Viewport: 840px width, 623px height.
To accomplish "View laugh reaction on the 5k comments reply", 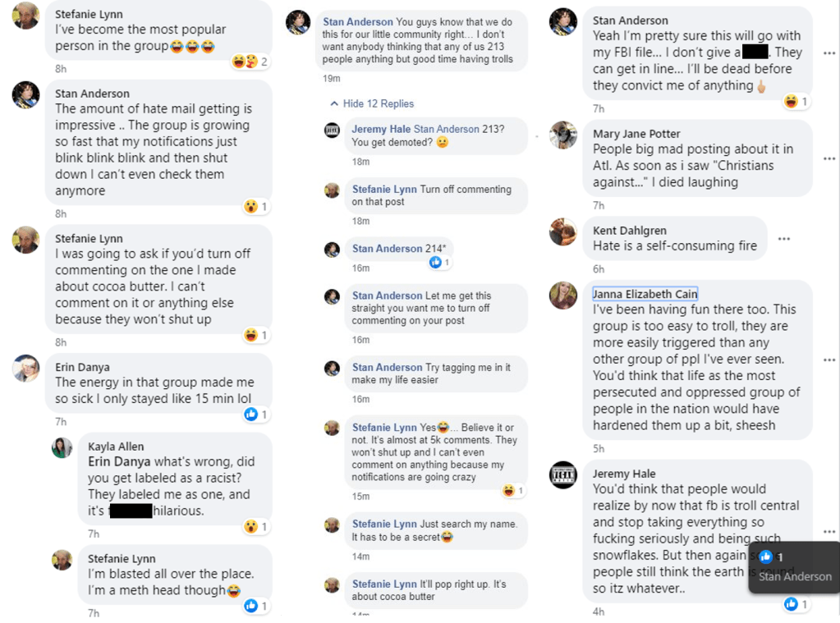I will point(512,491).
